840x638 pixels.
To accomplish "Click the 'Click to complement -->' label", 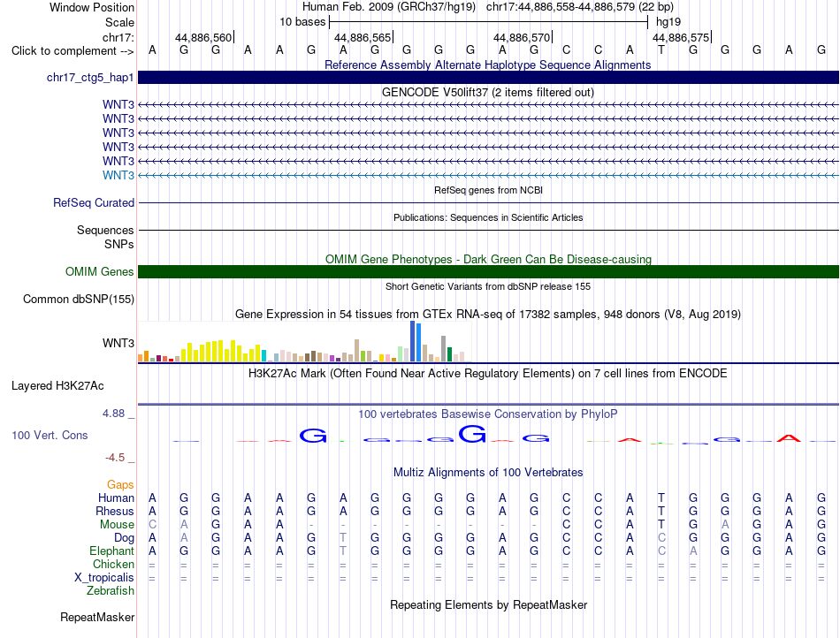I will (x=73, y=51).
